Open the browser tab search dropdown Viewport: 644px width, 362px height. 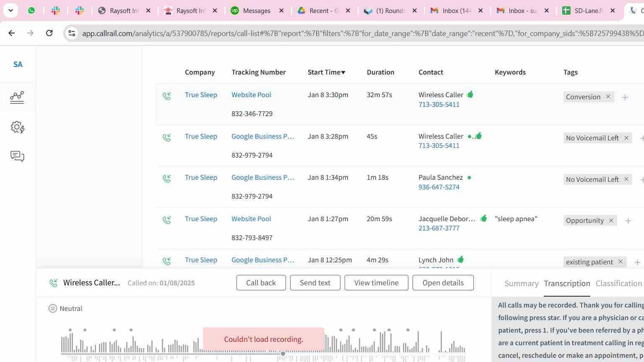pos(10,10)
